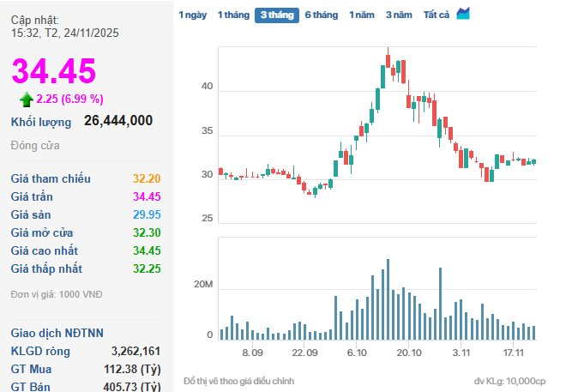Click the Giá thấp nhất value 32.25
Image resolution: width=572 pixels, height=392 pixels.
(x=146, y=268)
